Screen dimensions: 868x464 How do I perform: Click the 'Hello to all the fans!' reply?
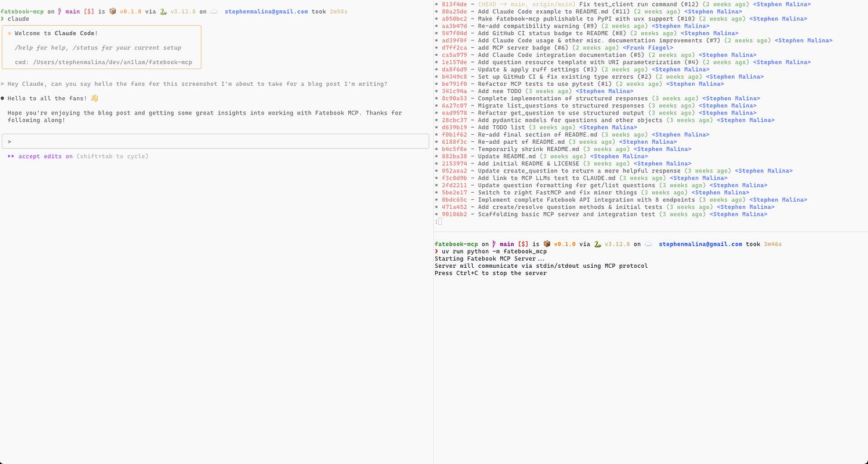coord(47,98)
